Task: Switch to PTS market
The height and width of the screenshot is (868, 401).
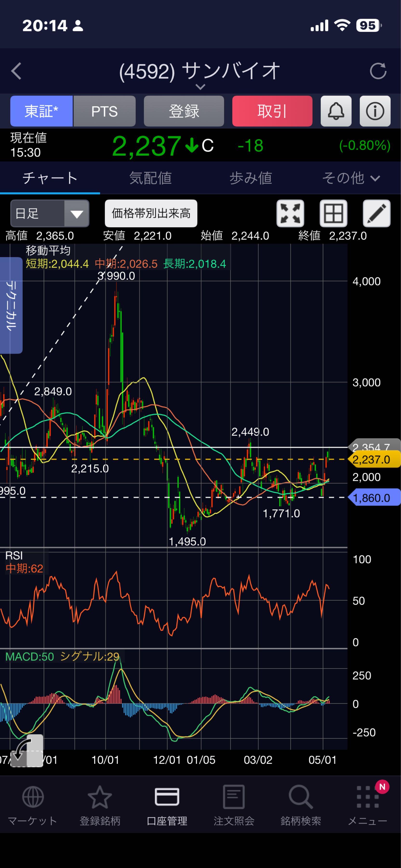Action: click(x=104, y=111)
